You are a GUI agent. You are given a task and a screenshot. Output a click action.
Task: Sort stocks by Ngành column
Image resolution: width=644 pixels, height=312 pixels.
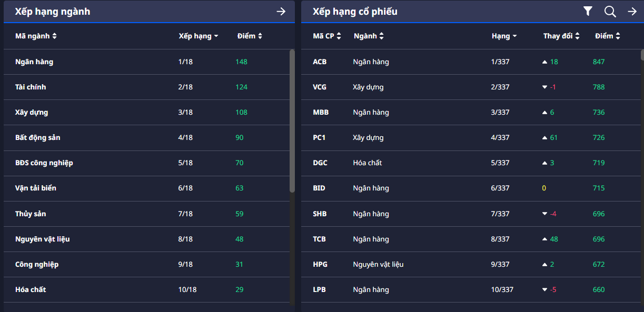pyautogui.click(x=369, y=36)
